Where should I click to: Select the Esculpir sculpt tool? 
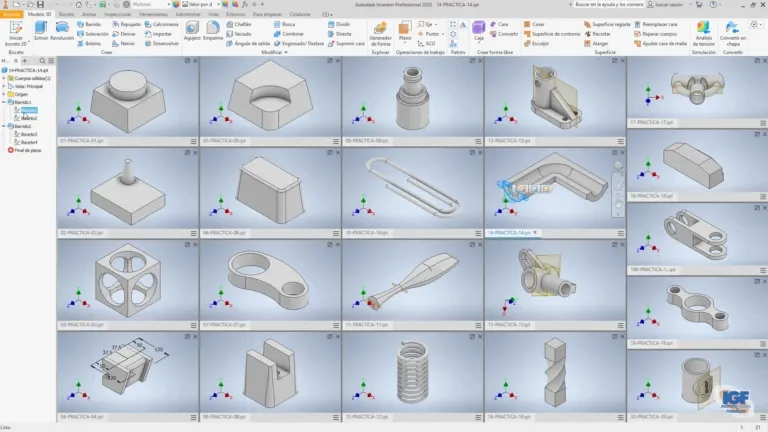click(x=536, y=44)
